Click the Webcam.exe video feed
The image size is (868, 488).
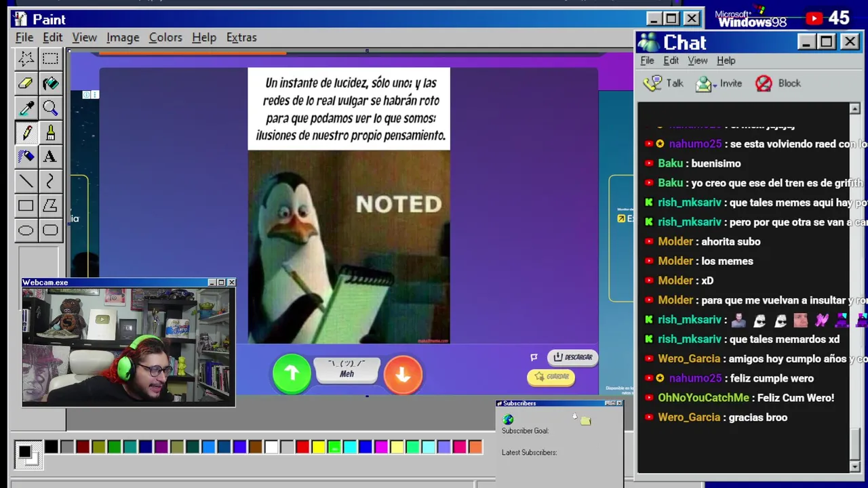(128, 346)
